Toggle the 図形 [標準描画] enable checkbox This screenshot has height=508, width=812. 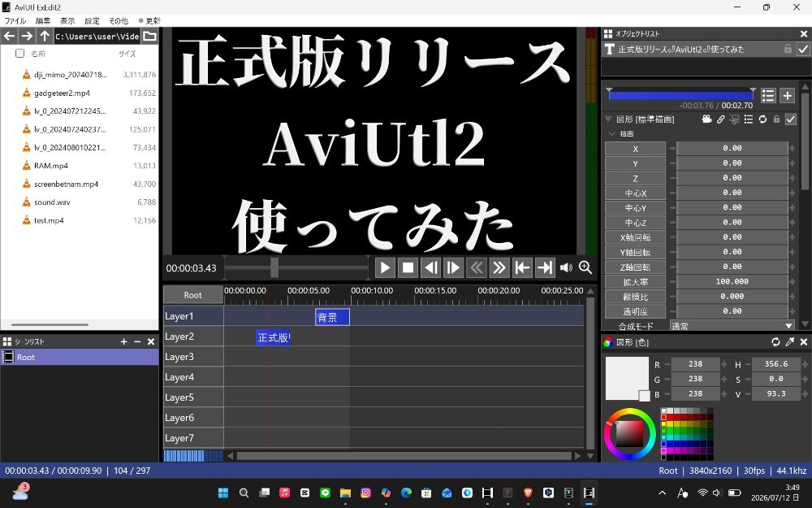pos(790,119)
